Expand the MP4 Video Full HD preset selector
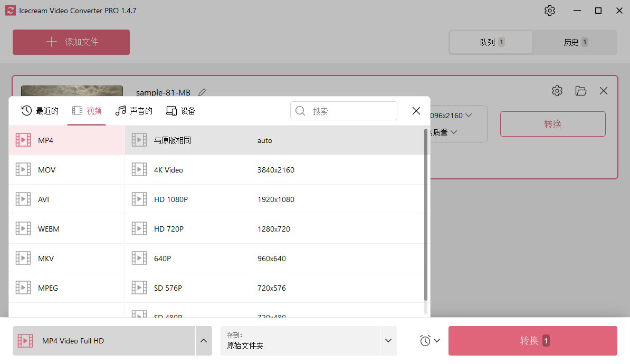This screenshot has width=630, height=364. [x=204, y=340]
